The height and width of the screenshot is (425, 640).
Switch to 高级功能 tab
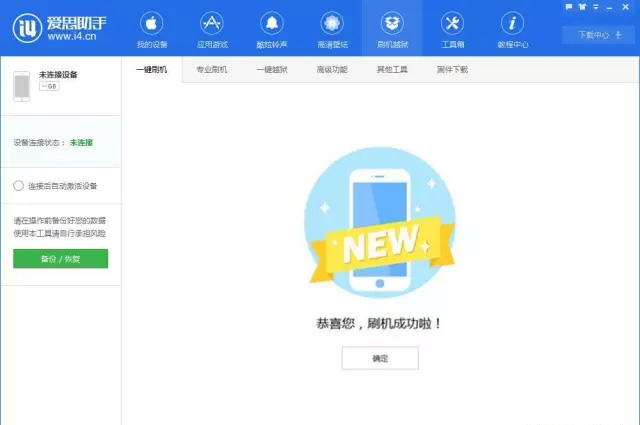point(332,70)
